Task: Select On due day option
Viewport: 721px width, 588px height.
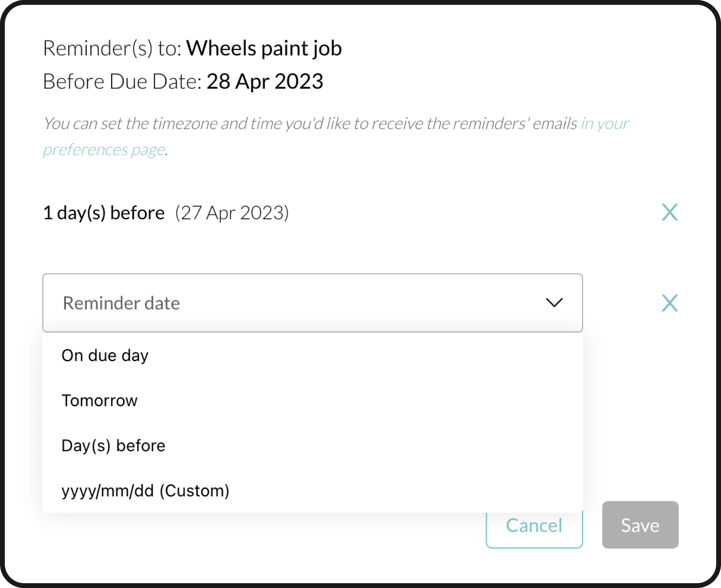Action: click(105, 355)
